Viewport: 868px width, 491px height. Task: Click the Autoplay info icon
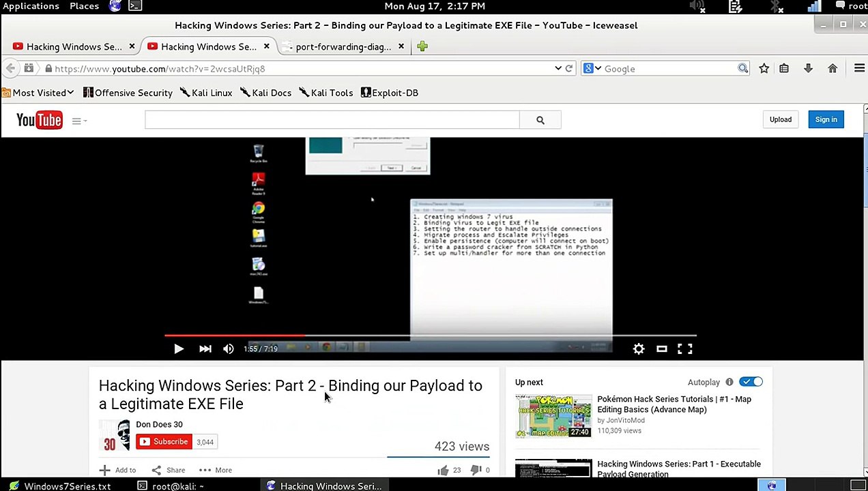(729, 382)
